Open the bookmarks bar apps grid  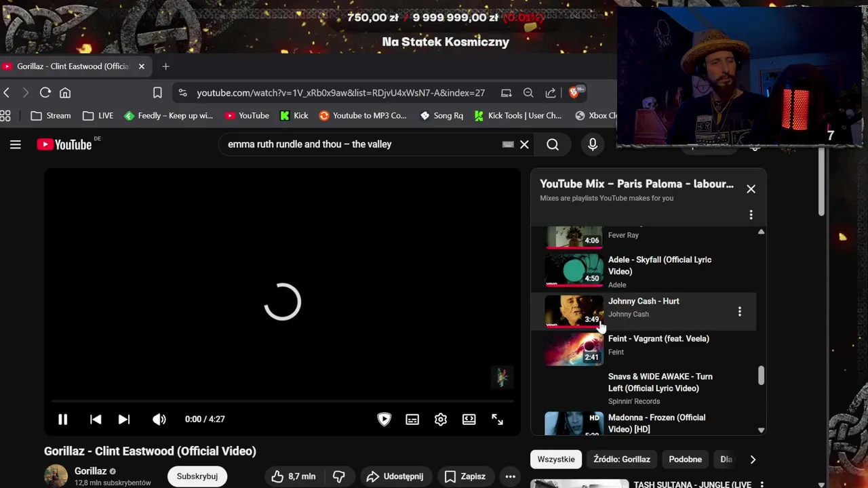(5, 116)
